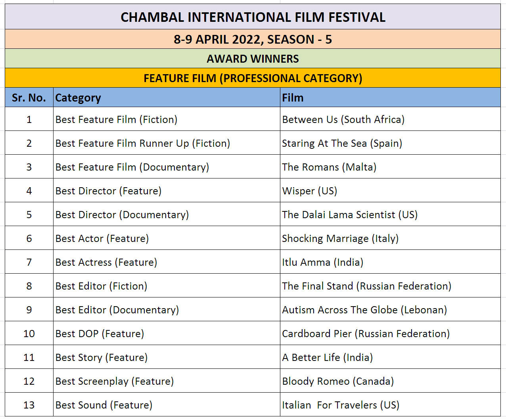Click the 'Best Actor (Feature)' cell
The image size is (506, 420).
coord(167,238)
